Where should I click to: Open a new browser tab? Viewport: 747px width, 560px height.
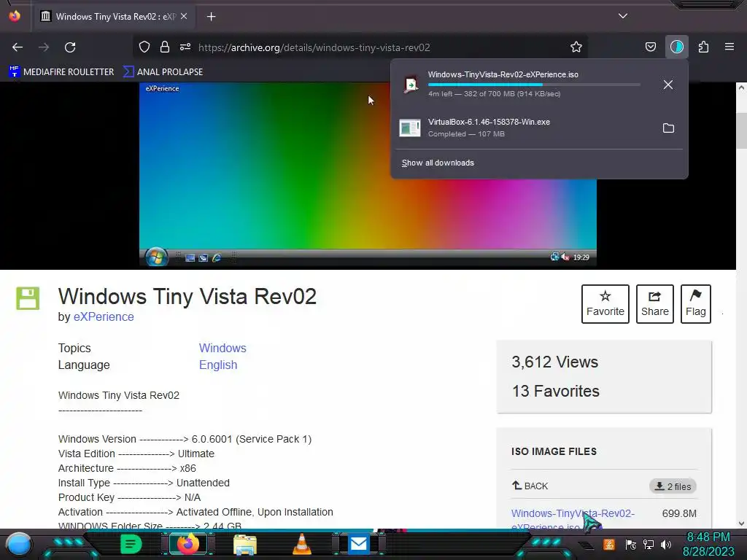211,17
